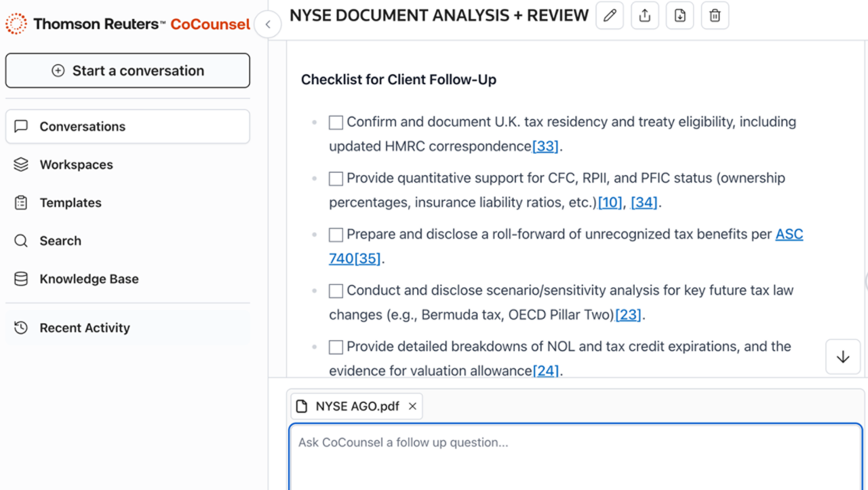The height and width of the screenshot is (490, 868).
Task: Click the NYSE AGO.pdf file chip
Action: pos(349,407)
